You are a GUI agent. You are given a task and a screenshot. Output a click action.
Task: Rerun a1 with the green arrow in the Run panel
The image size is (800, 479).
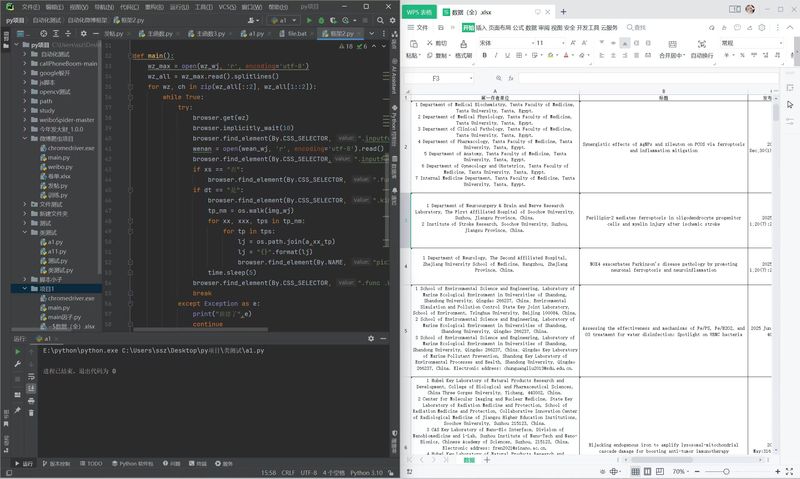(x=18, y=351)
